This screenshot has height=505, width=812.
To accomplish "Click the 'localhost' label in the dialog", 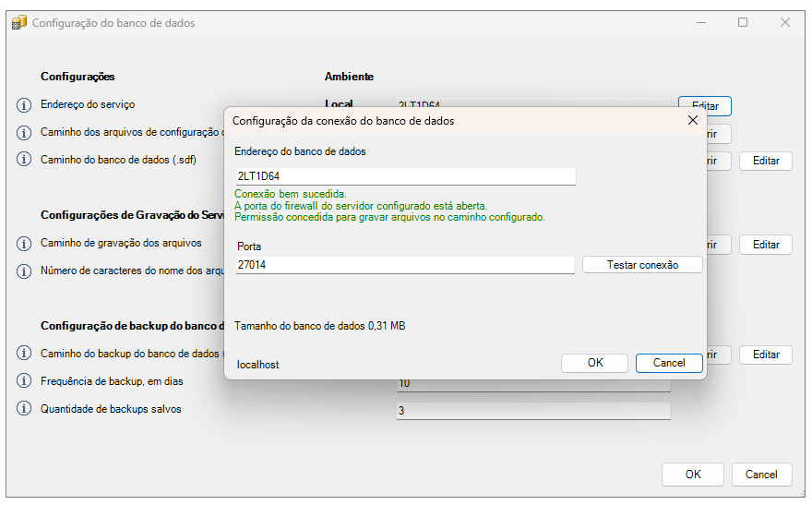I will pyautogui.click(x=257, y=366).
